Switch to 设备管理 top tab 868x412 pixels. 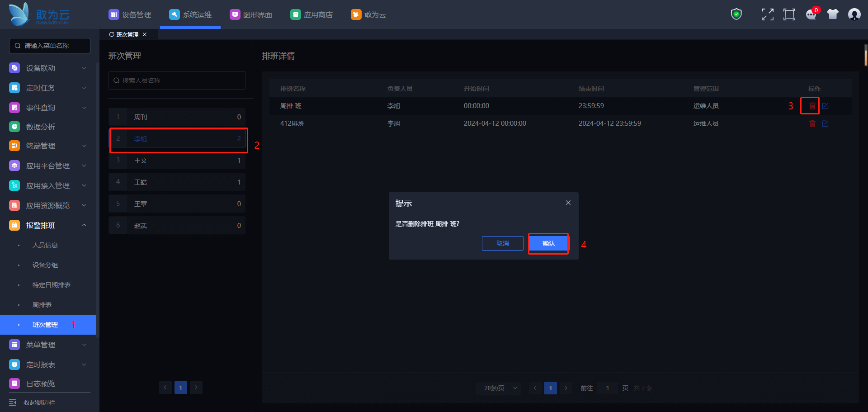click(x=130, y=14)
